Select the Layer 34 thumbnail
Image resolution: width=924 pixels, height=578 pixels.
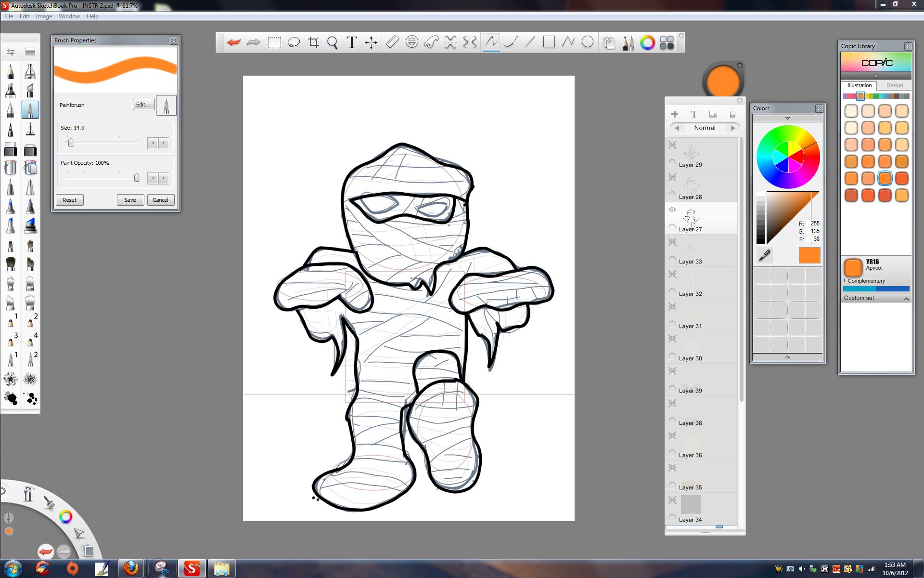691,504
